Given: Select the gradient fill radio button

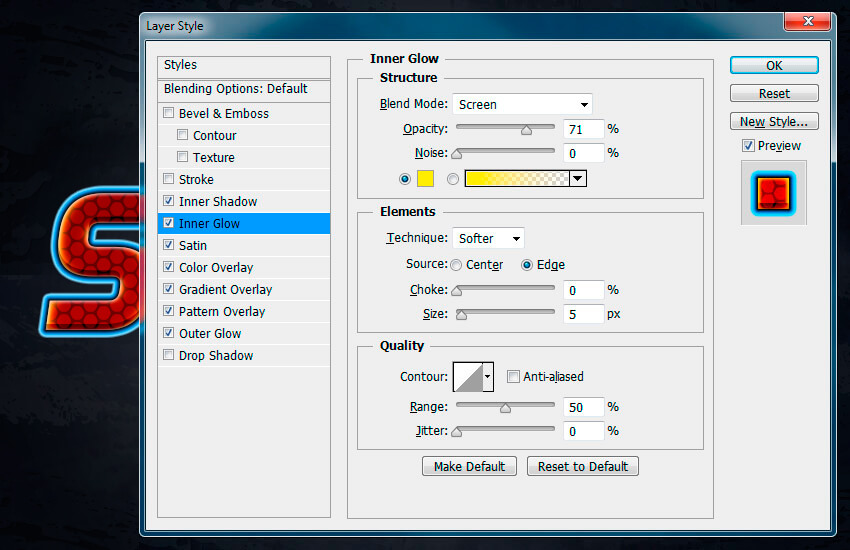Looking at the screenshot, I should [453, 179].
